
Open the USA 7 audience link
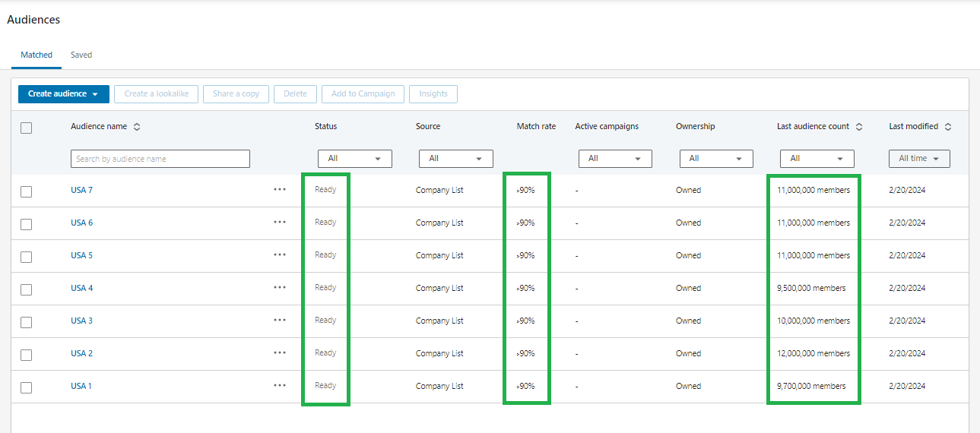[81, 190]
